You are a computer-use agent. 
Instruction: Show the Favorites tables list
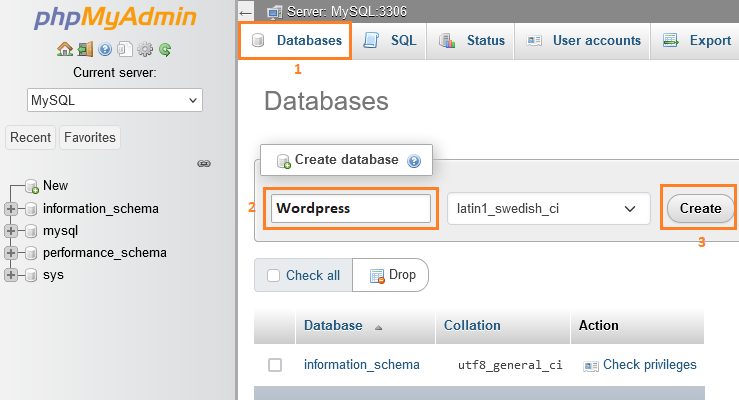[x=90, y=138]
